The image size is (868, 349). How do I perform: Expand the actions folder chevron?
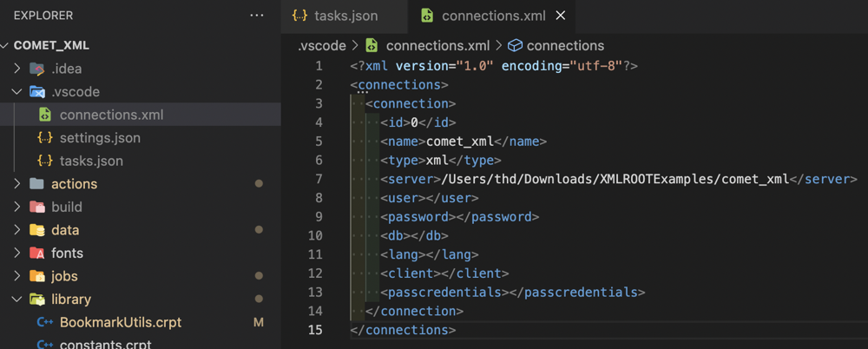click(17, 184)
